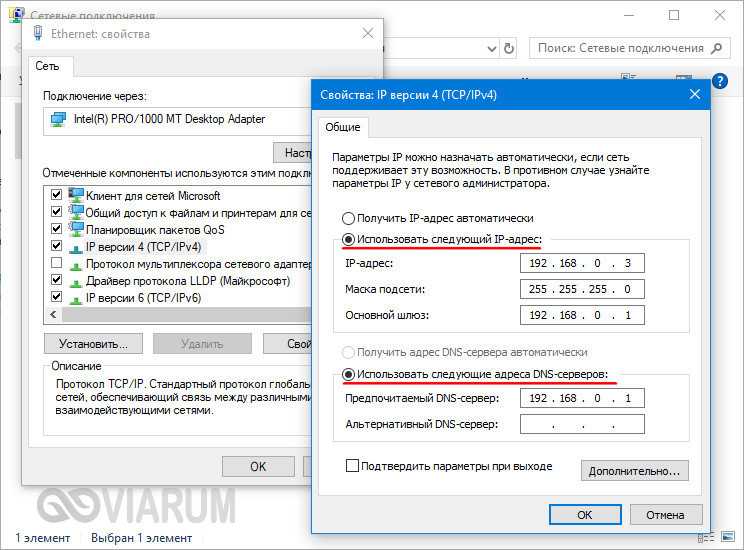Viewport: 744px width, 550px height.
Task: Click the Intel PRO/1000 adapter icon
Action: 58,119
